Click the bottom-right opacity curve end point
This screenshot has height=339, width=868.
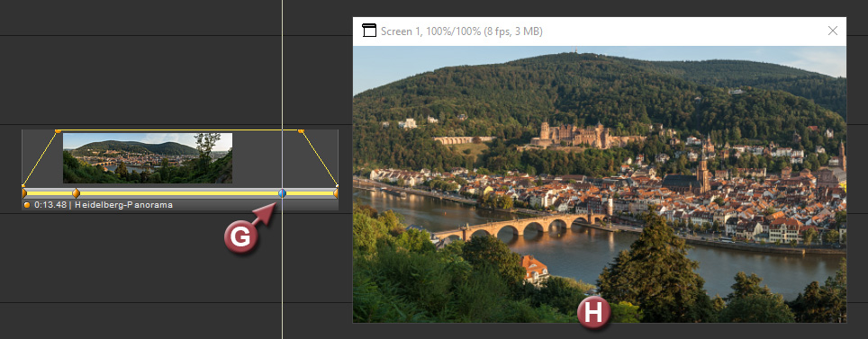337,185
